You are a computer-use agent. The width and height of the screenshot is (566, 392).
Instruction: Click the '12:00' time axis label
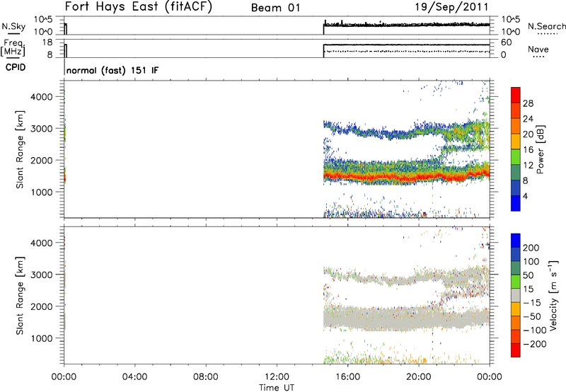277,377
